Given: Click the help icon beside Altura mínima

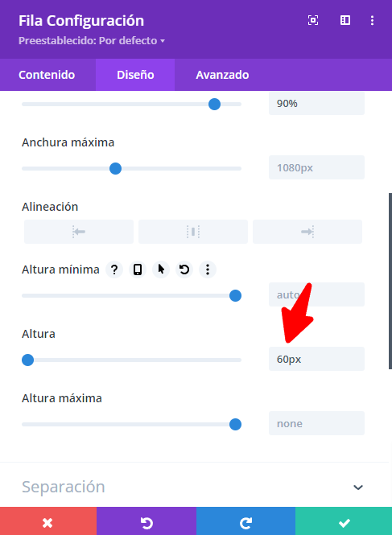Looking at the screenshot, I should (x=114, y=270).
